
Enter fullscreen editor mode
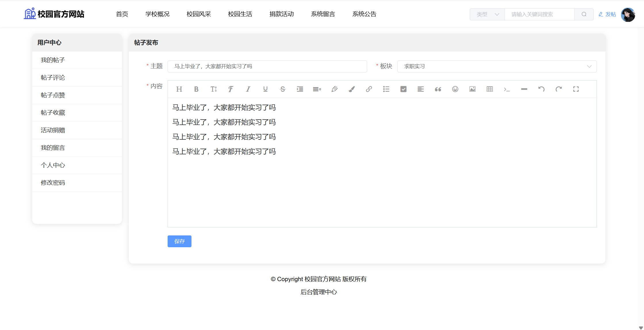tap(576, 89)
